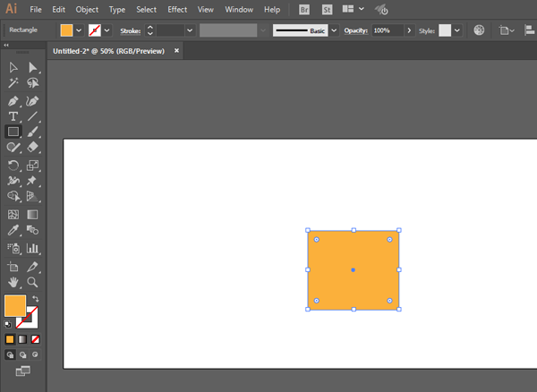Select the Pen tool
This screenshot has height=392, width=537.
[13, 100]
